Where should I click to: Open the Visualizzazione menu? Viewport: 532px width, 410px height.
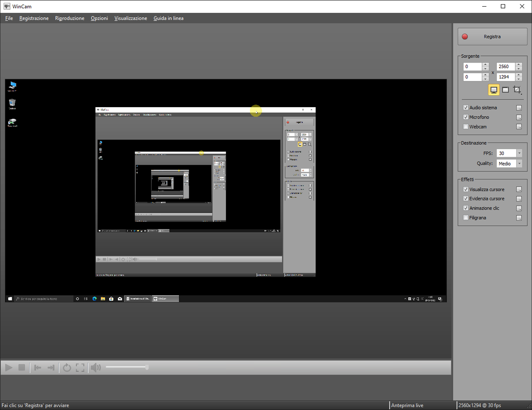coord(131,18)
